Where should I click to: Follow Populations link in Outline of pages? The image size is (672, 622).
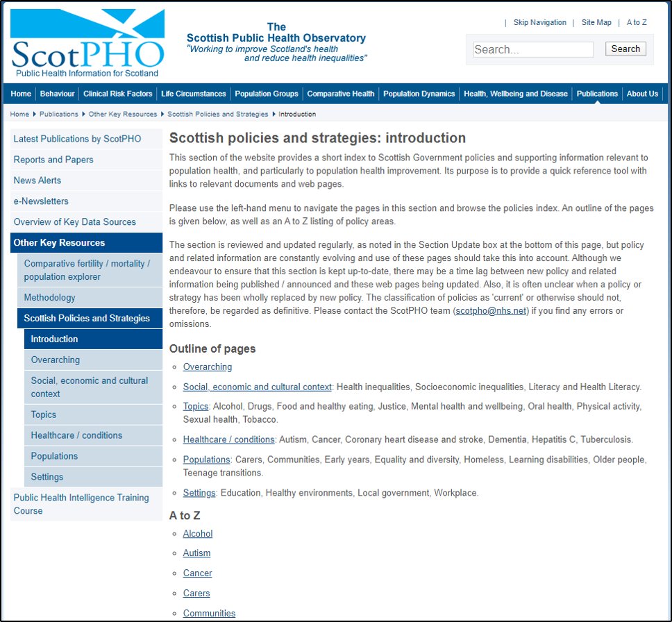[207, 460]
